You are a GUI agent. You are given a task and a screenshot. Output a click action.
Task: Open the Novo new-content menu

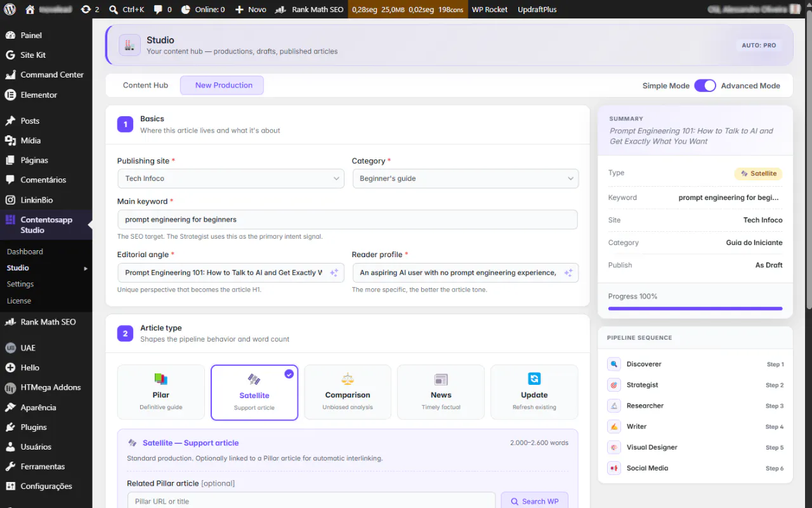coord(251,10)
